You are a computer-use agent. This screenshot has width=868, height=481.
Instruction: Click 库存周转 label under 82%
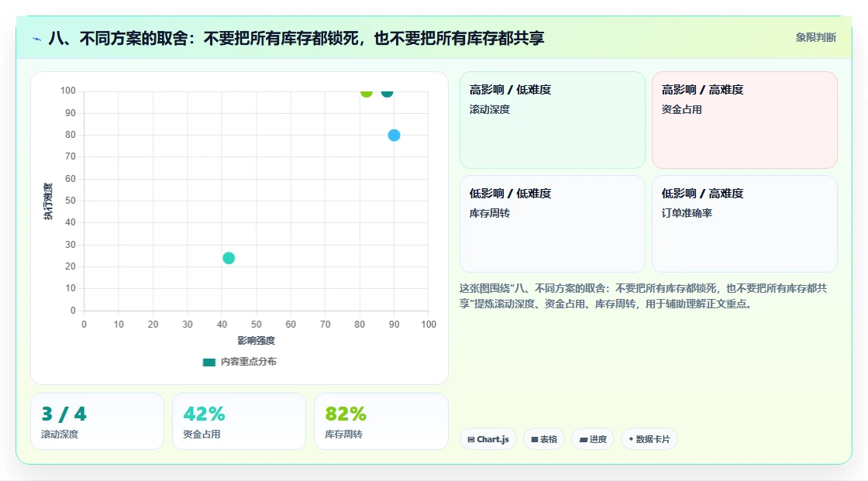[343, 435]
